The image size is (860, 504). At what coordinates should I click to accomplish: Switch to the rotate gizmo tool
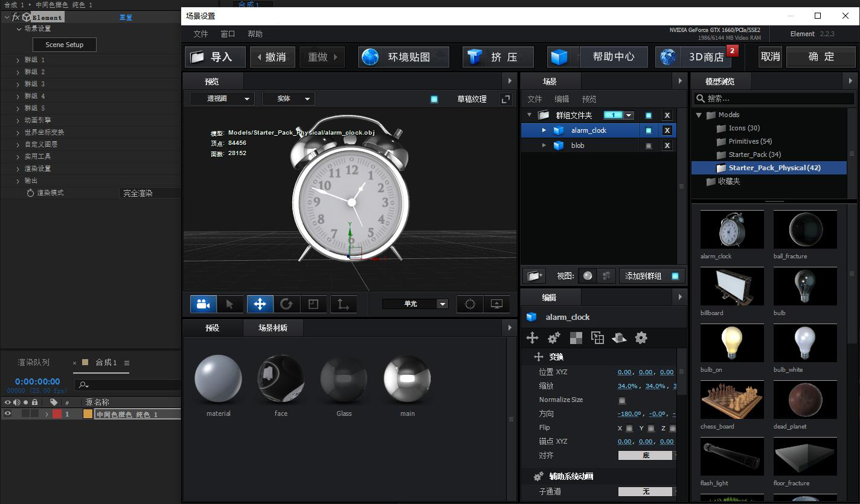286,304
